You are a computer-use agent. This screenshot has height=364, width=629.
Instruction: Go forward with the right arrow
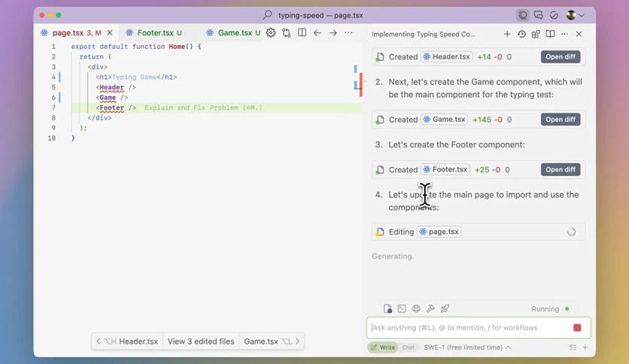pyautogui.click(x=333, y=33)
